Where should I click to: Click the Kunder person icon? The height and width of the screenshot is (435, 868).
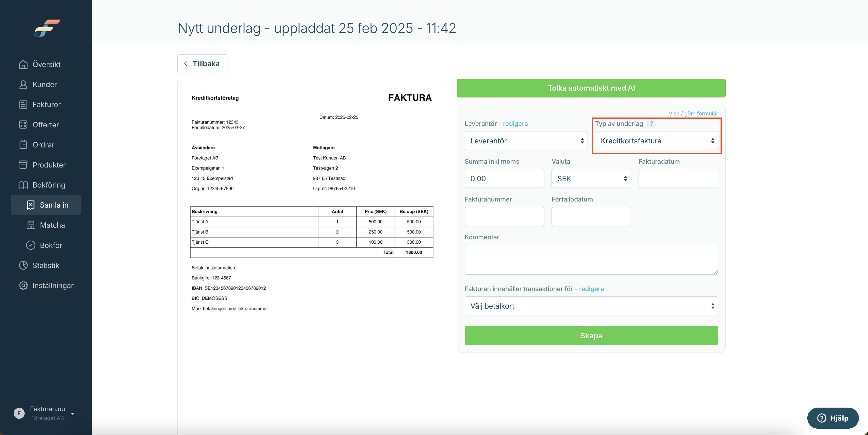click(x=23, y=84)
